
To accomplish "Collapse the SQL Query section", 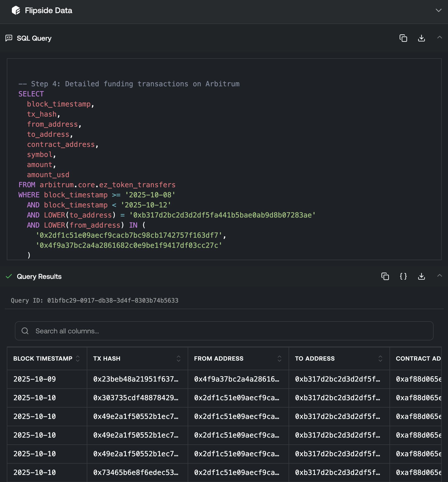I will [439, 37].
